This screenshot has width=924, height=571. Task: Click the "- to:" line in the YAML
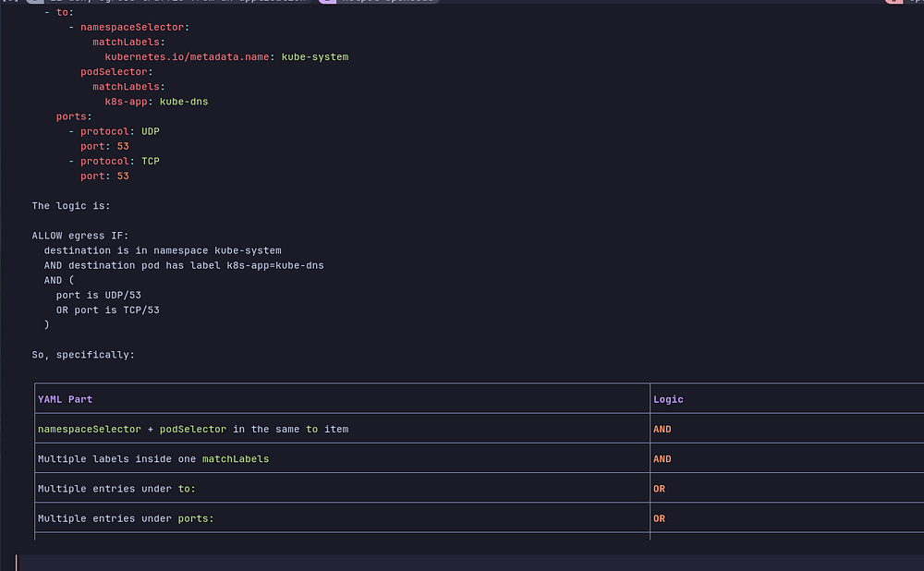click(x=59, y=12)
